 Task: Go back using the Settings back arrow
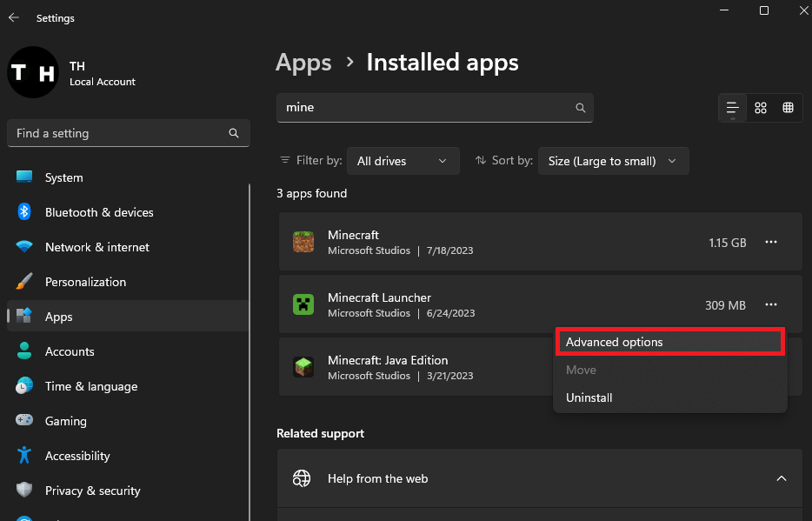[x=14, y=17]
